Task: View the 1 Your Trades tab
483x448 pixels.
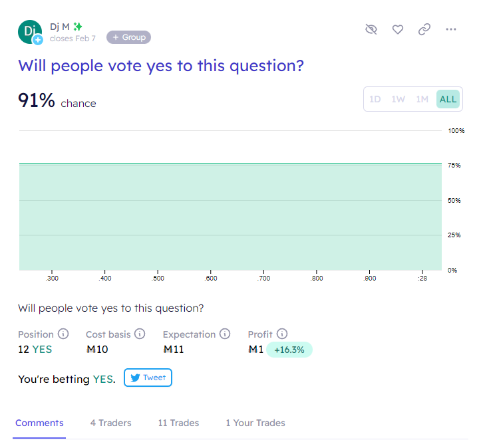Action: (255, 423)
